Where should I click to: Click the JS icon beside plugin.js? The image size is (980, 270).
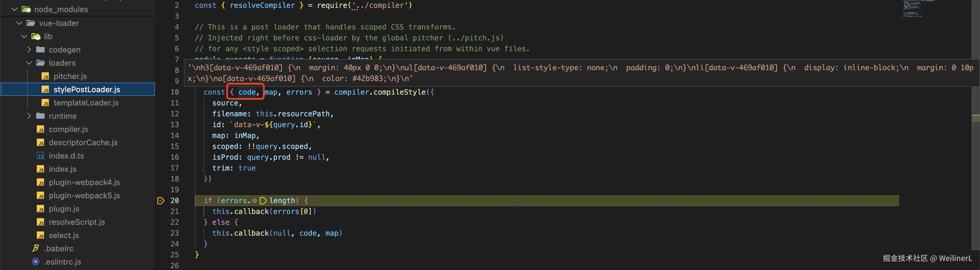coord(41,209)
